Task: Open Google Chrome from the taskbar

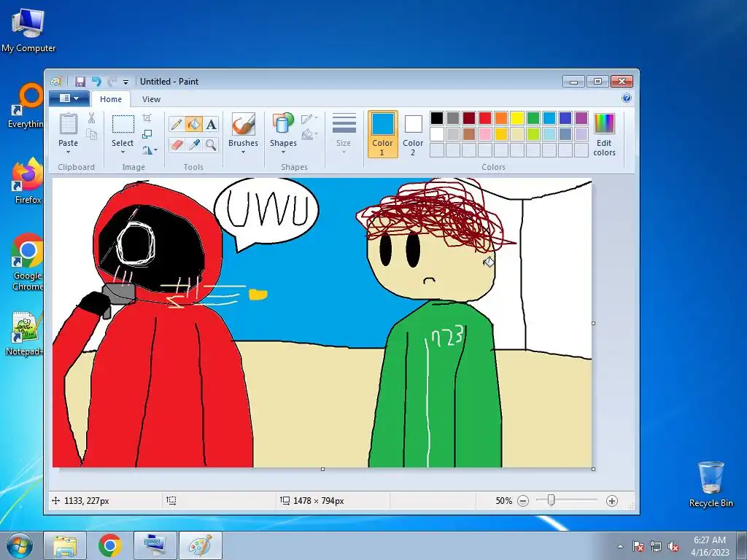Action: point(110,545)
